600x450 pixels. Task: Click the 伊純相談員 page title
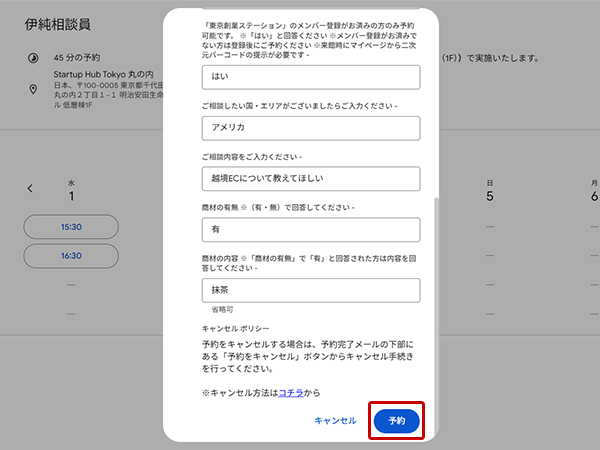click(x=59, y=26)
